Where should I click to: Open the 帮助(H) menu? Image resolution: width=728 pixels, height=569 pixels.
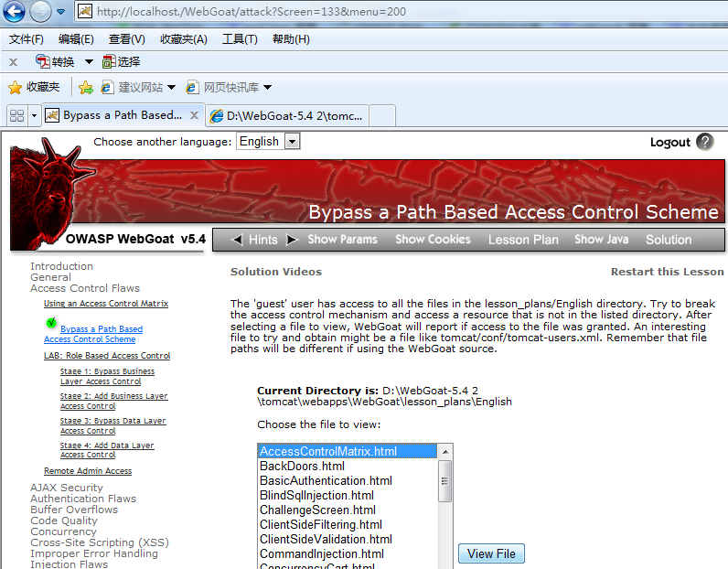pos(291,39)
